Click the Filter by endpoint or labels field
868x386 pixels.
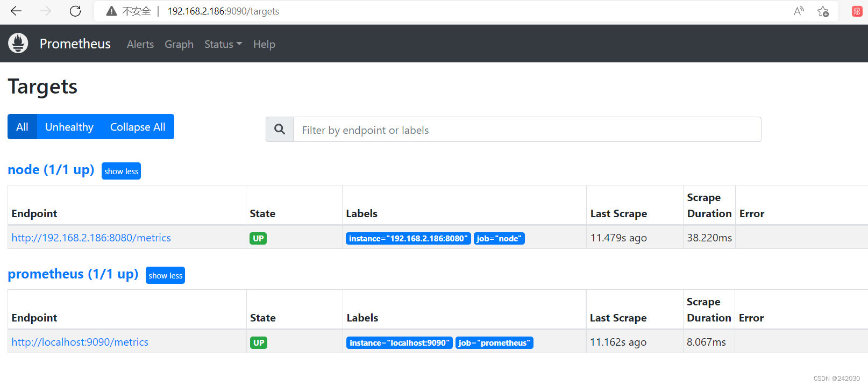(x=527, y=130)
